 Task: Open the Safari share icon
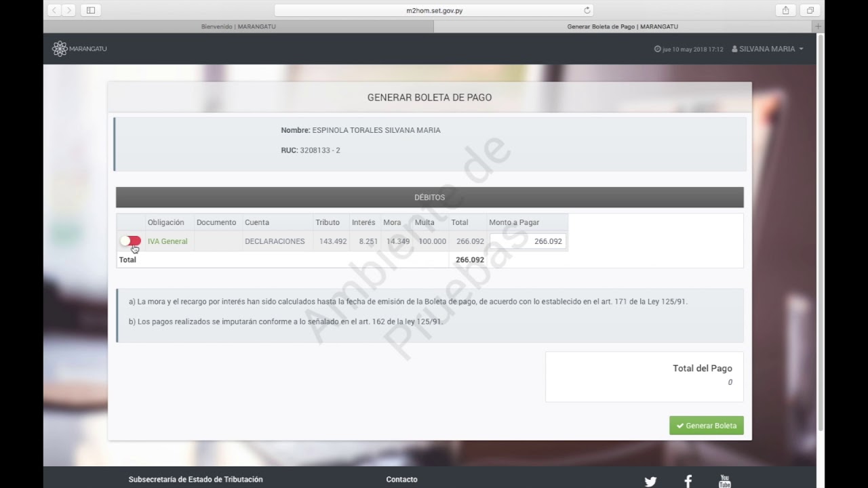[785, 10]
